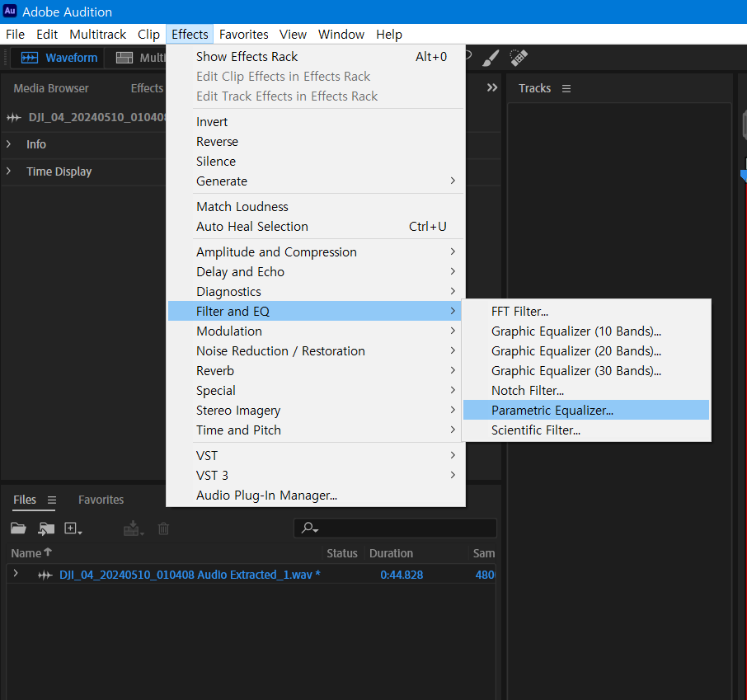The width and height of the screenshot is (747, 700).
Task: Choose Parametric Equalizer from Filter and EQ
Action: point(586,410)
